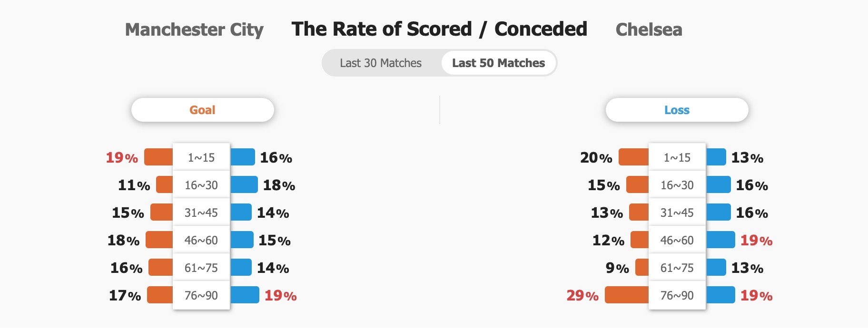Click the Chelsea team name

click(x=649, y=29)
